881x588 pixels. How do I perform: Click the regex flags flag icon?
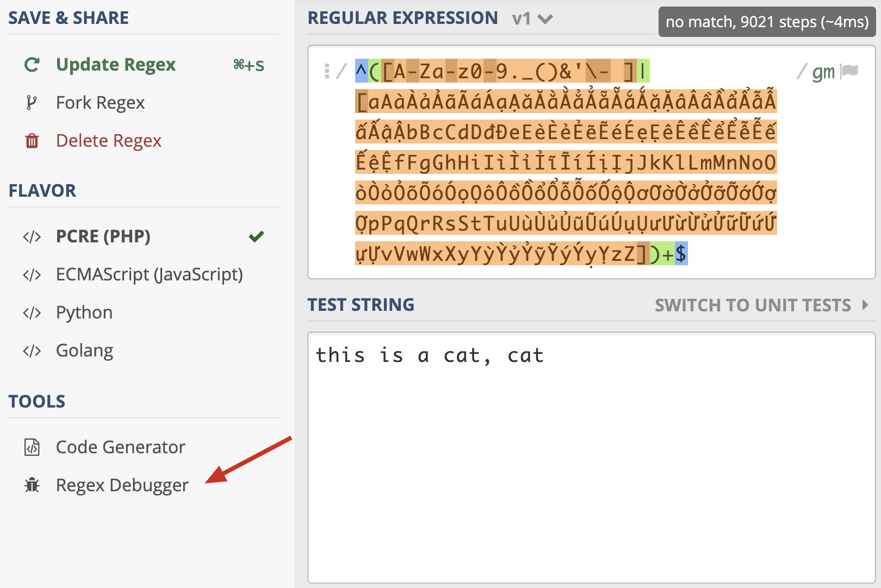point(849,71)
